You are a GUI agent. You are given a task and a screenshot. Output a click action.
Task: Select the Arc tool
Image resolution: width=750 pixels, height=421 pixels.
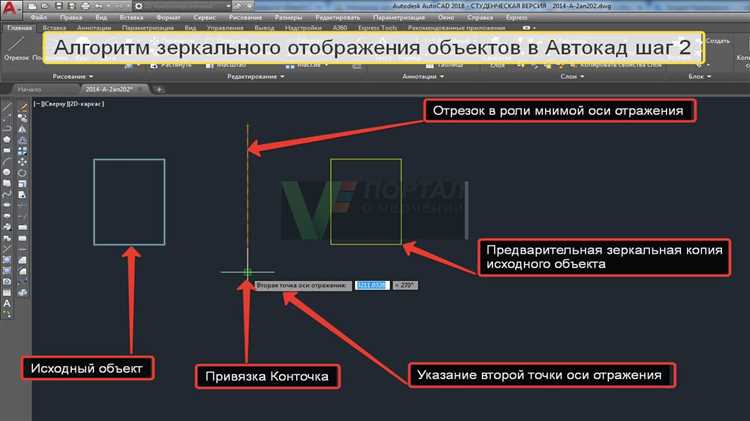coord(7,162)
